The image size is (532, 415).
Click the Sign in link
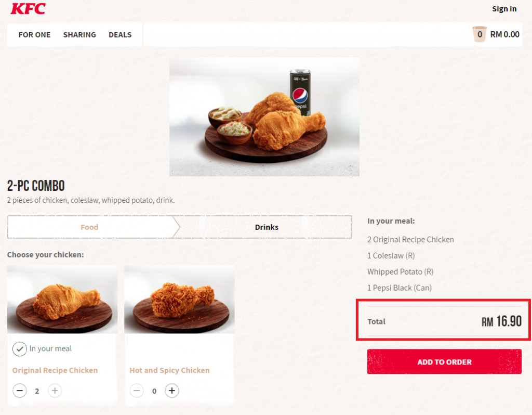[x=504, y=9]
